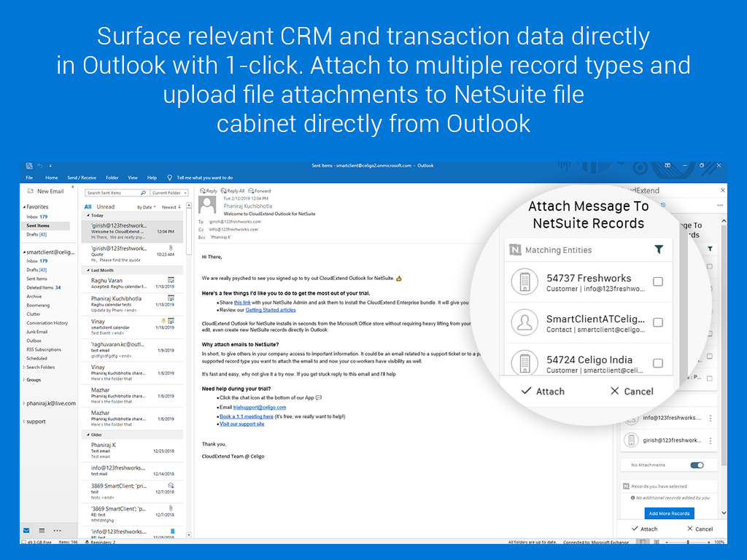Click the three-dot menu next to info@123freshworks
Viewport: 747px width, 560px height.
point(711,418)
